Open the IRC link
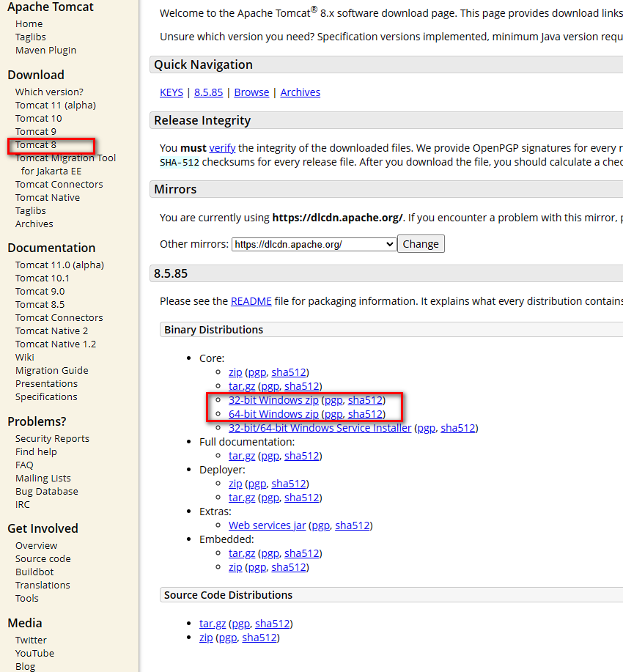 (23, 504)
